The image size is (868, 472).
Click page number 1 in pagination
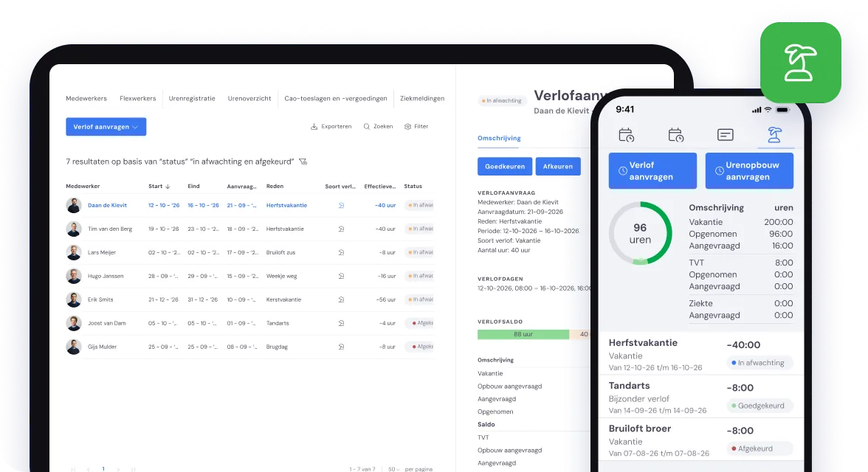103,469
